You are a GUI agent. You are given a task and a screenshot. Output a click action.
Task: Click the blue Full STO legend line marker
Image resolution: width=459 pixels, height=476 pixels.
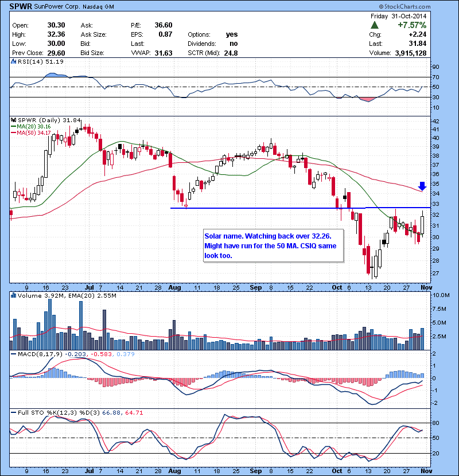click(x=13, y=413)
